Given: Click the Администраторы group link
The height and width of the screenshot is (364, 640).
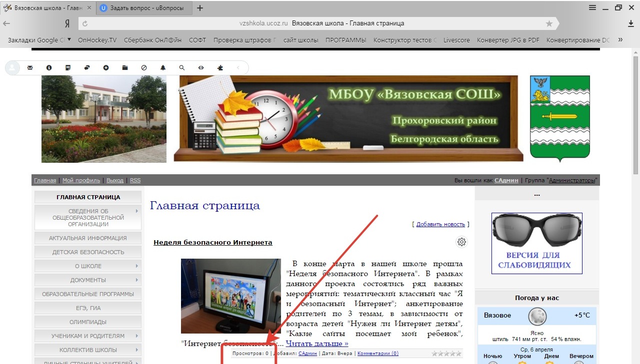Looking at the screenshot, I should pyautogui.click(x=572, y=180).
